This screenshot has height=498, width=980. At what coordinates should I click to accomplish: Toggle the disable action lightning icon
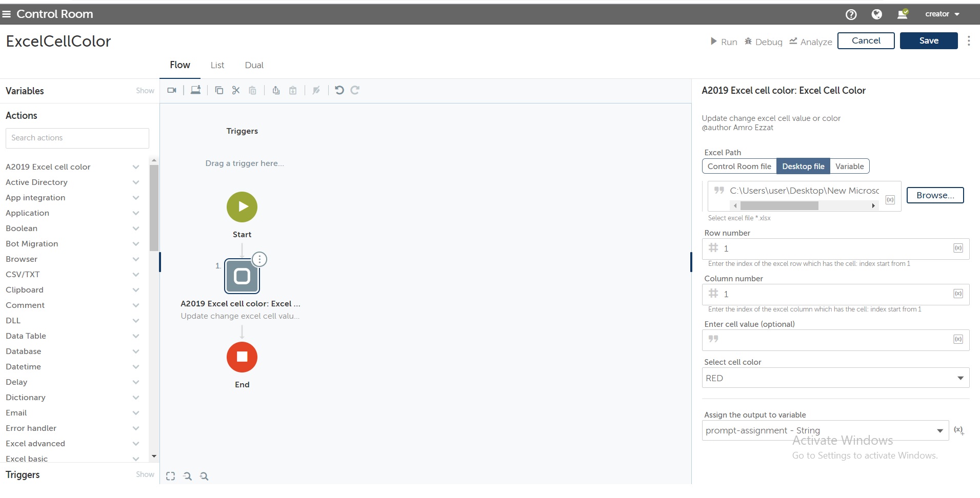(x=316, y=90)
